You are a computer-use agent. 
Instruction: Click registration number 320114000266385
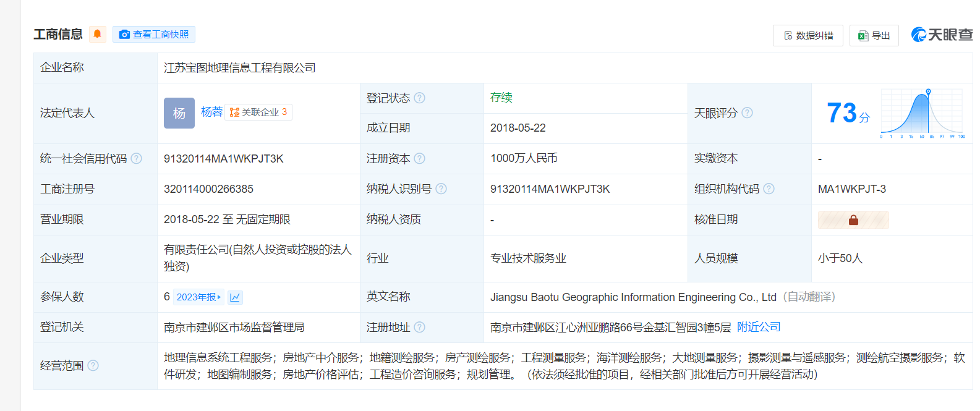point(208,189)
